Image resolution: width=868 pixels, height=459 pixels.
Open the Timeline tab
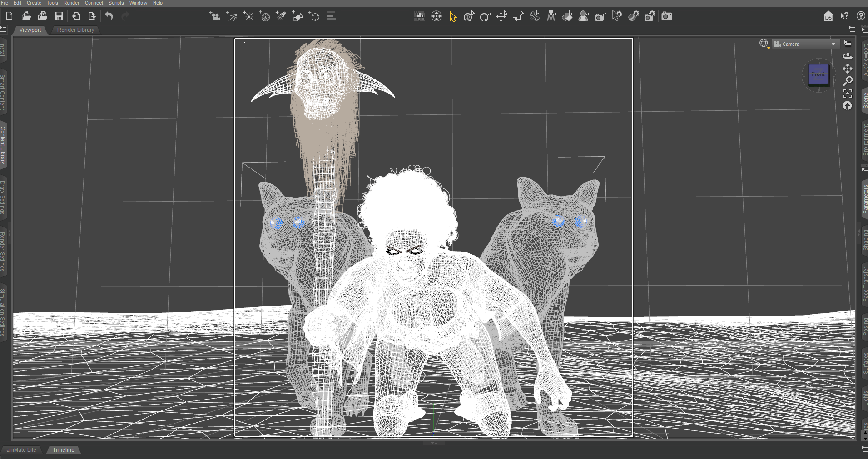tap(63, 450)
